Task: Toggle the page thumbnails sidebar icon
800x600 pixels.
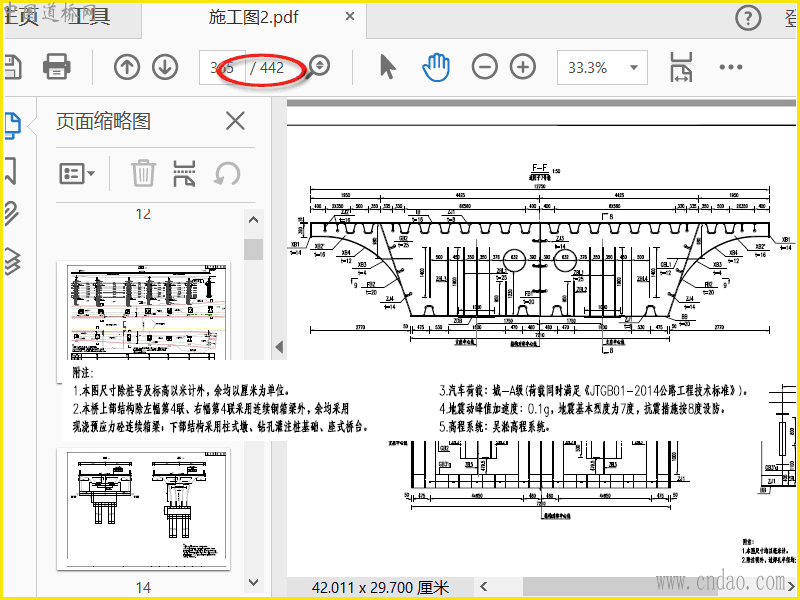Action: click(11, 124)
